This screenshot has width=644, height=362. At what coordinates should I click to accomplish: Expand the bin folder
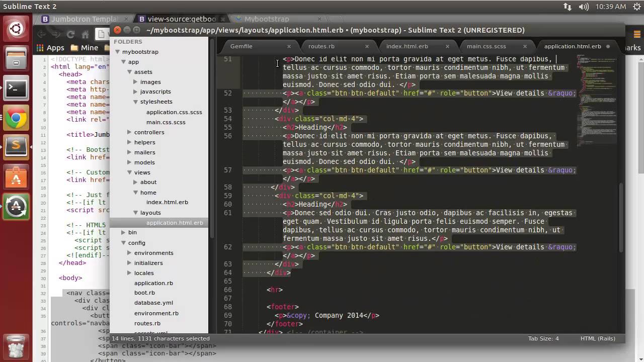click(124, 232)
